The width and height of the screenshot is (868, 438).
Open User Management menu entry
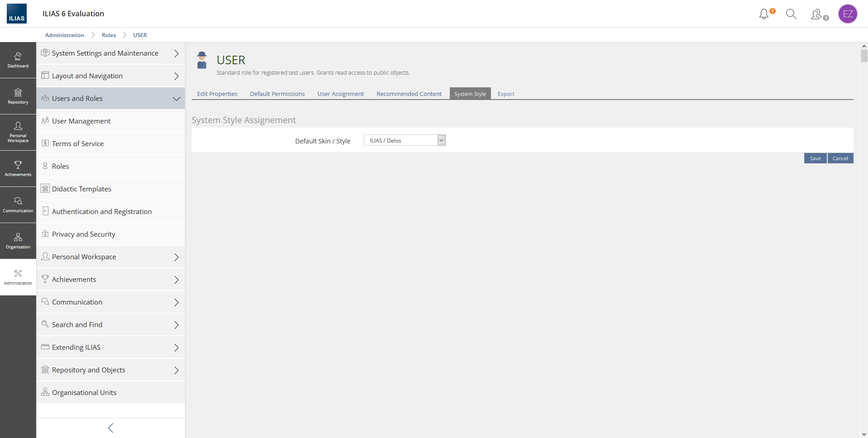point(111,121)
